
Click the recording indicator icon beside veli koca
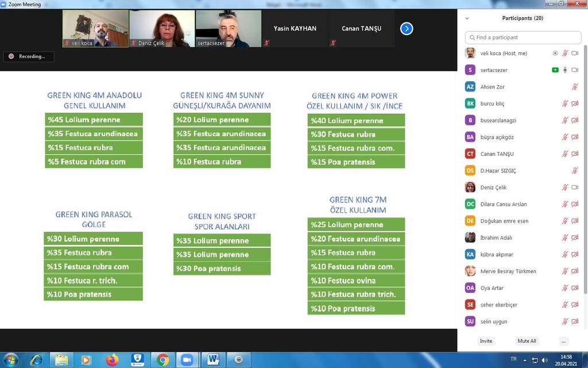pos(555,53)
